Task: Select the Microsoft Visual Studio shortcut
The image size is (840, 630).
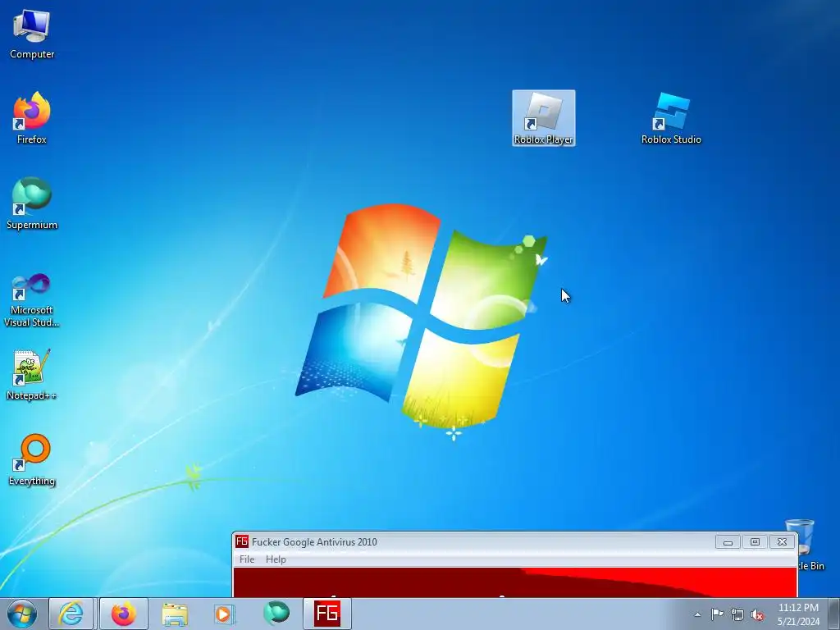Action: (32, 300)
